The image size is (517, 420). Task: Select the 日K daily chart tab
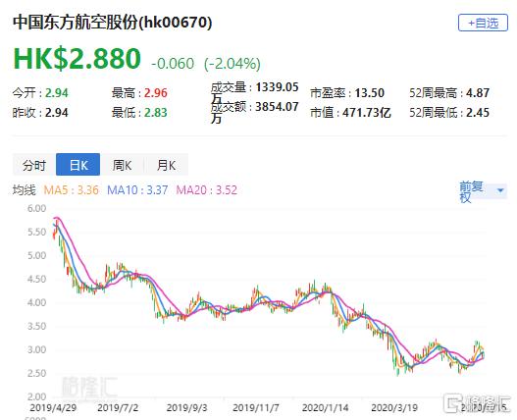(78, 165)
